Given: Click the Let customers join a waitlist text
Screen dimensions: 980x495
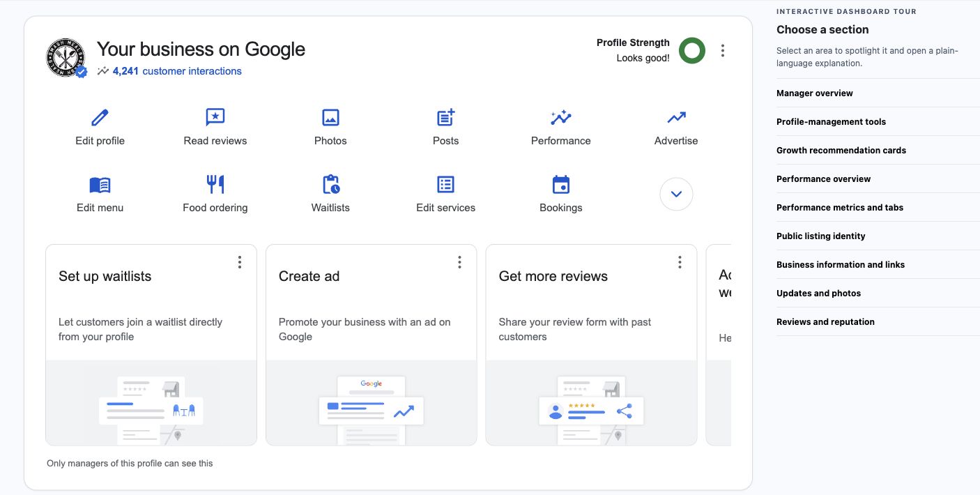Looking at the screenshot, I should click(x=140, y=329).
